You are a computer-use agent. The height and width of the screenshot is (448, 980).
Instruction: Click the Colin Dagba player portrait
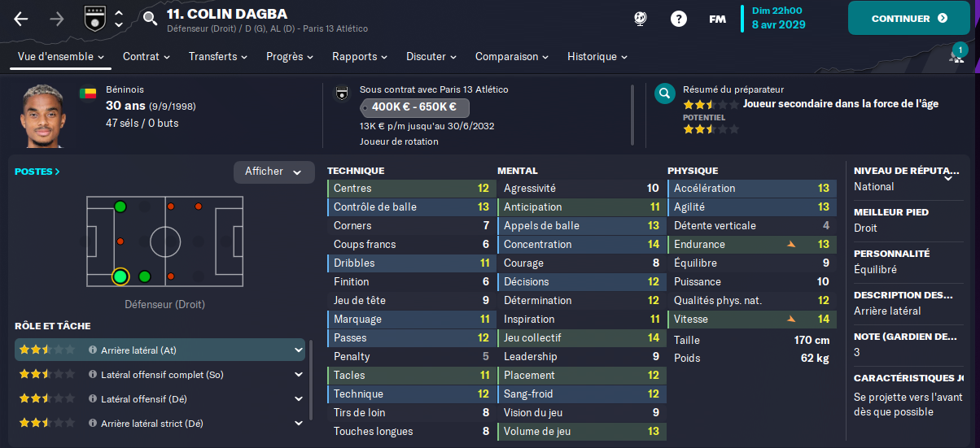pyautogui.click(x=43, y=115)
